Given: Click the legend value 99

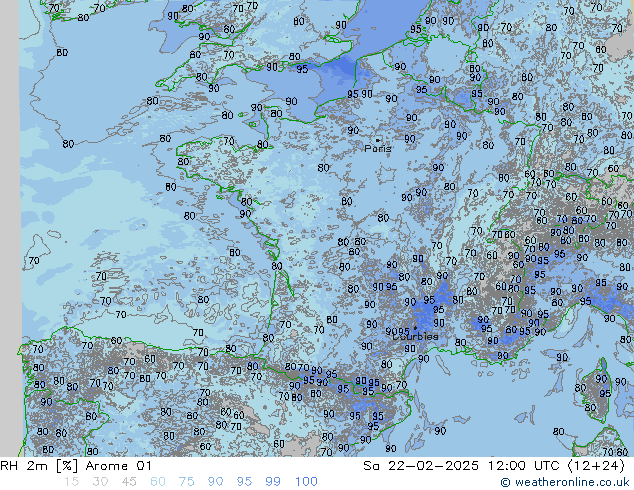Looking at the screenshot, I should [x=273, y=482].
